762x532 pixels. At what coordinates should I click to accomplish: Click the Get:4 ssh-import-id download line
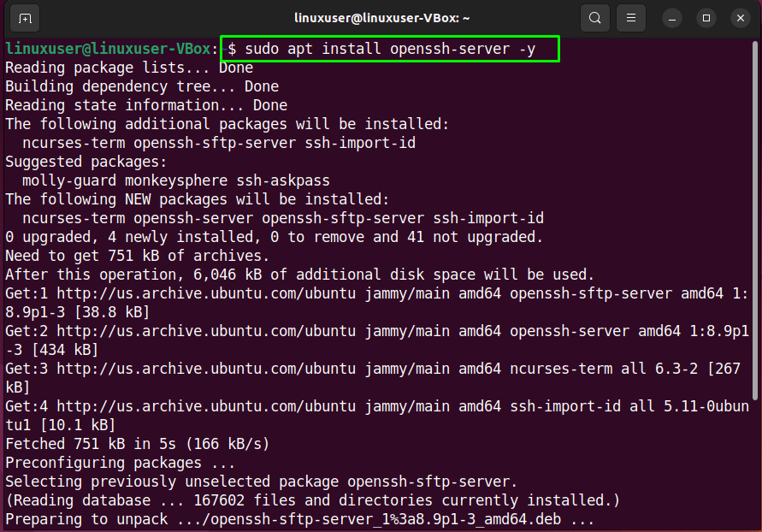[376, 406]
